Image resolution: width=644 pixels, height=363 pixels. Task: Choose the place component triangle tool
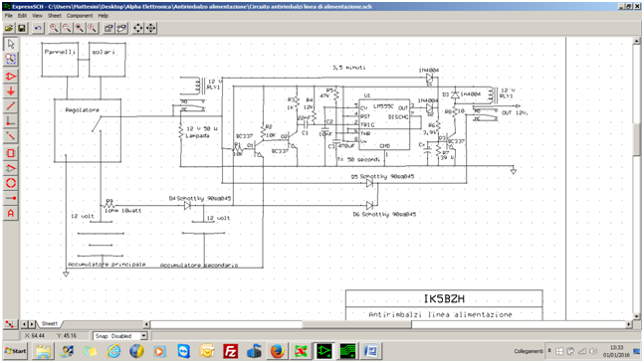point(11,77)
